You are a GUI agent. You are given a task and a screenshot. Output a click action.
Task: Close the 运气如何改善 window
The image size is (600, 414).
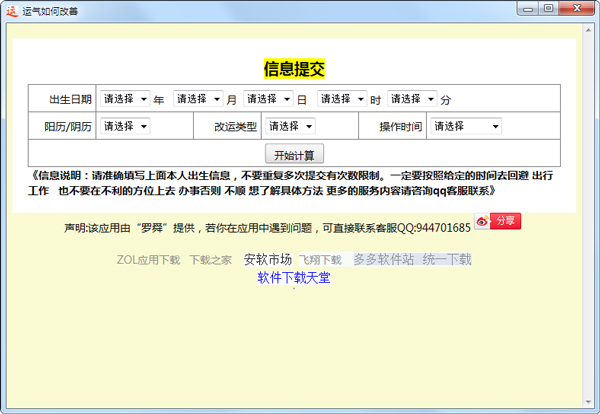click(575, 8)
